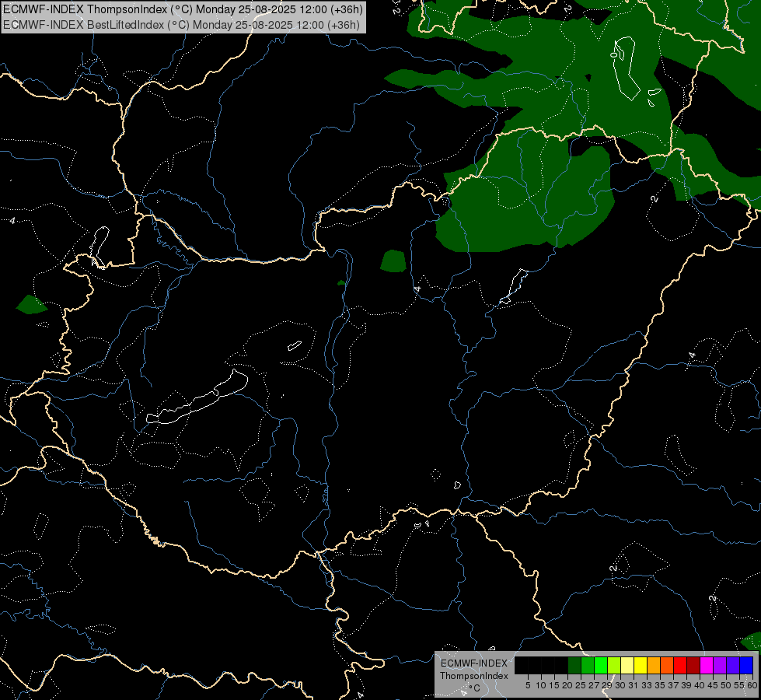761x700 pixels.
Task: Select the bright green 27–29 legend swatch
Action: 601,665
